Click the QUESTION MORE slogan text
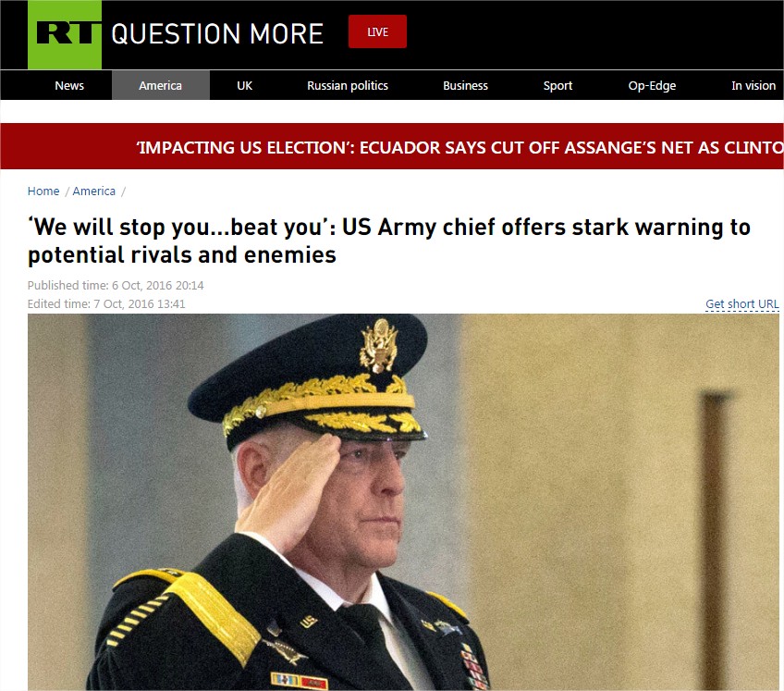The height and width of the screenshot is (691, 784). 217,34
